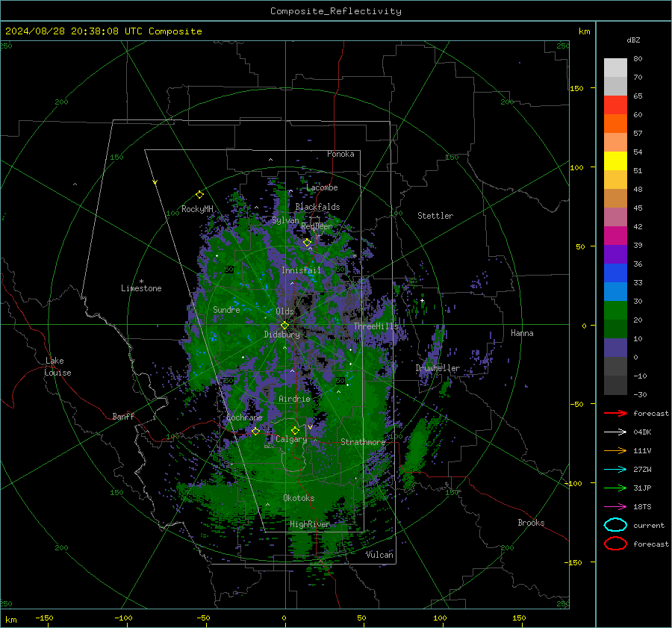
Task: Click the Cochrane city label
Action: (x=244, y=417)
